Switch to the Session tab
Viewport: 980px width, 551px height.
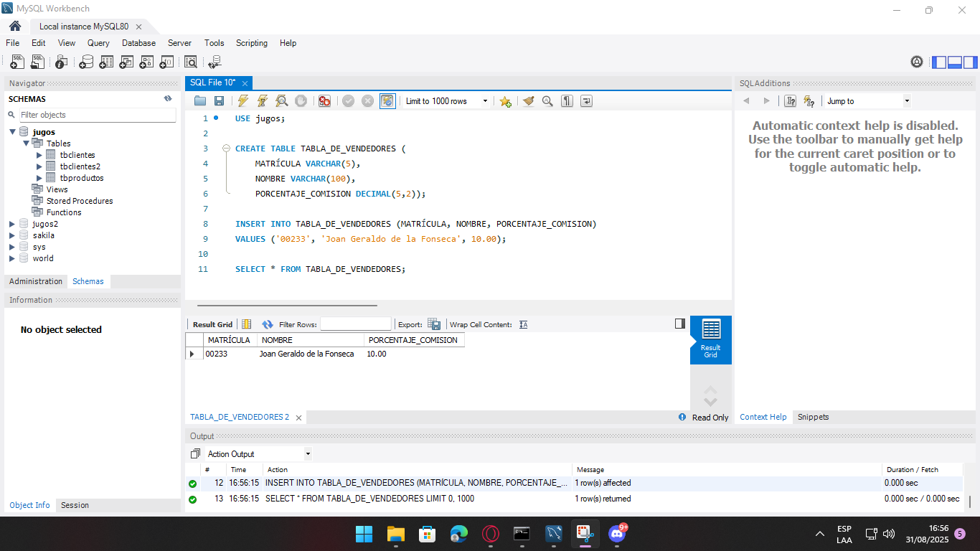click(75, 505)
